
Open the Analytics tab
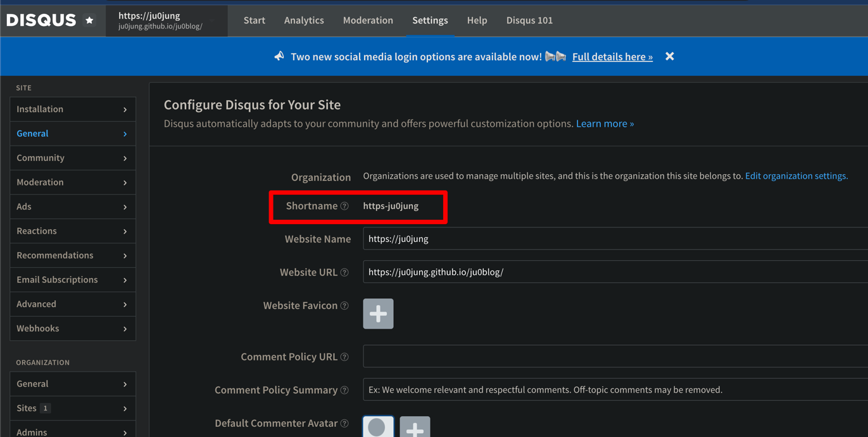tap(304, 20)
